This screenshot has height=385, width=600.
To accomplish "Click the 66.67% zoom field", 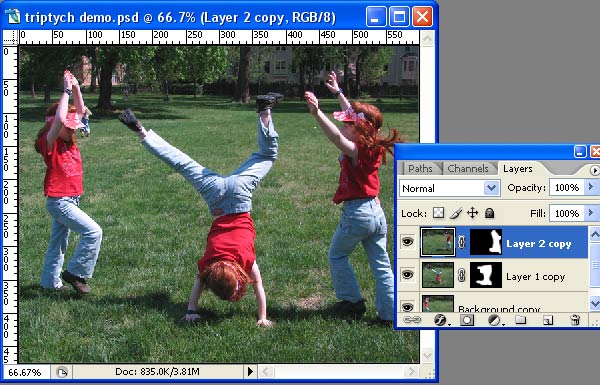I will [x=25, y=372].
